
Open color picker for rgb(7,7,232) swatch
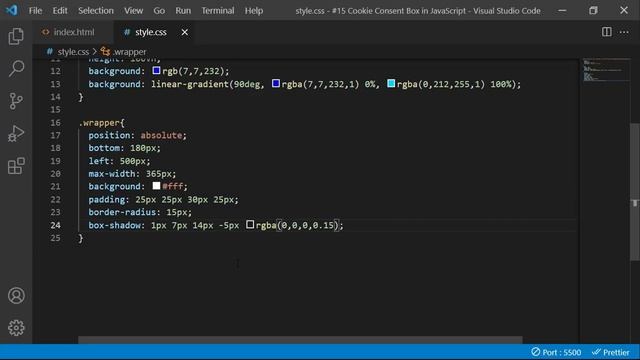pyautogui.click(x=156, y=71)
